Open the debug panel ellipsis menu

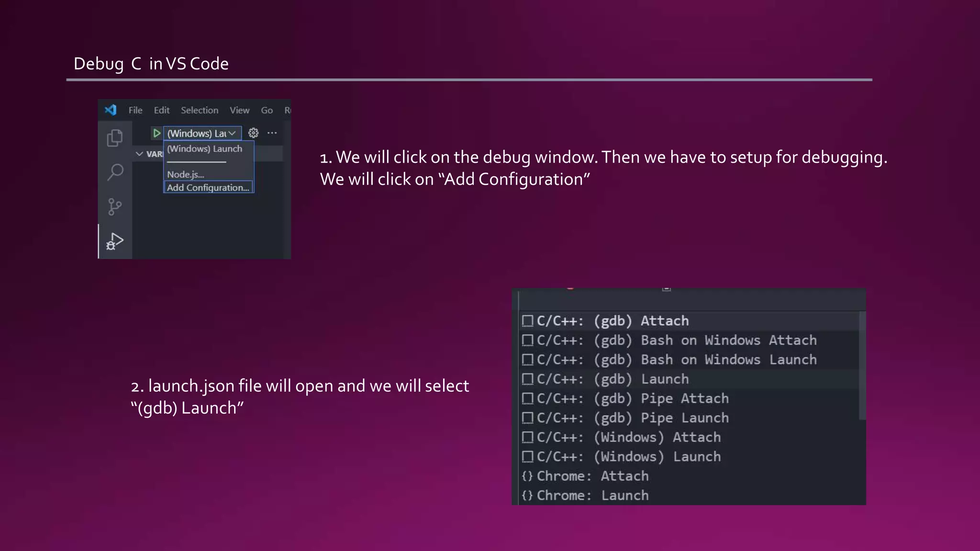(272, 133)
